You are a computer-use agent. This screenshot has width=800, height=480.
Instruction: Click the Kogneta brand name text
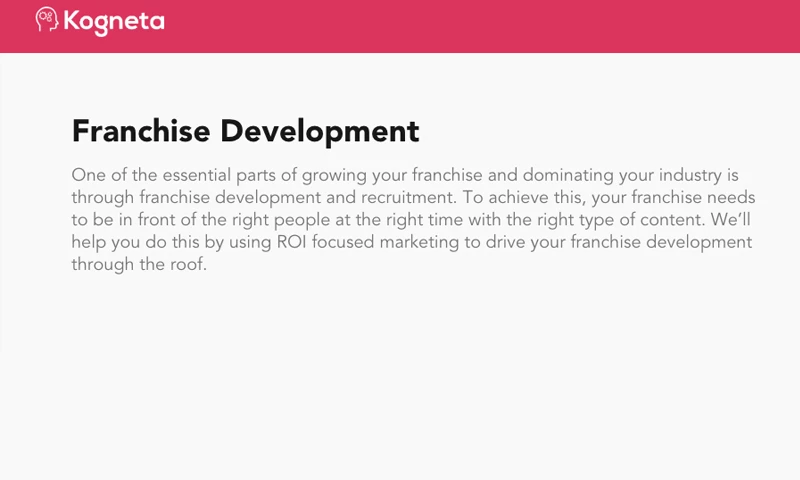pyautogui.click(x=114, y=21)
